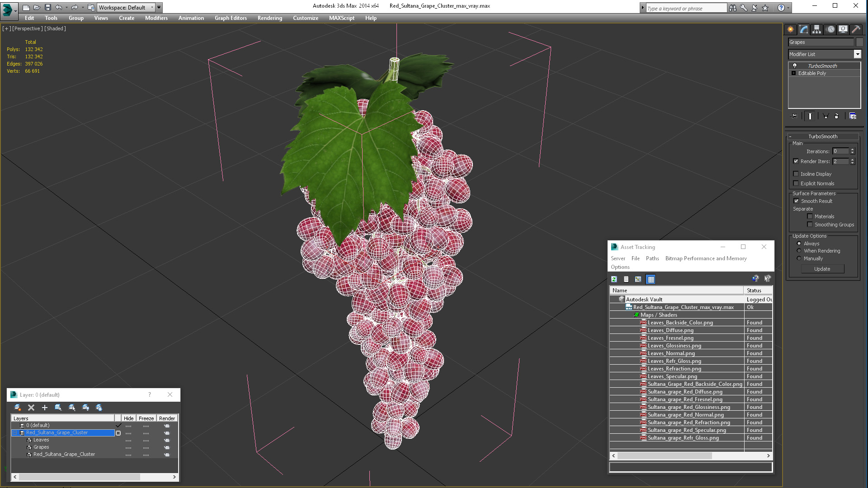Click the Shaded viewport label
Image resolution: width=868 pixels, height=488 pixels.
coord(55,28)
